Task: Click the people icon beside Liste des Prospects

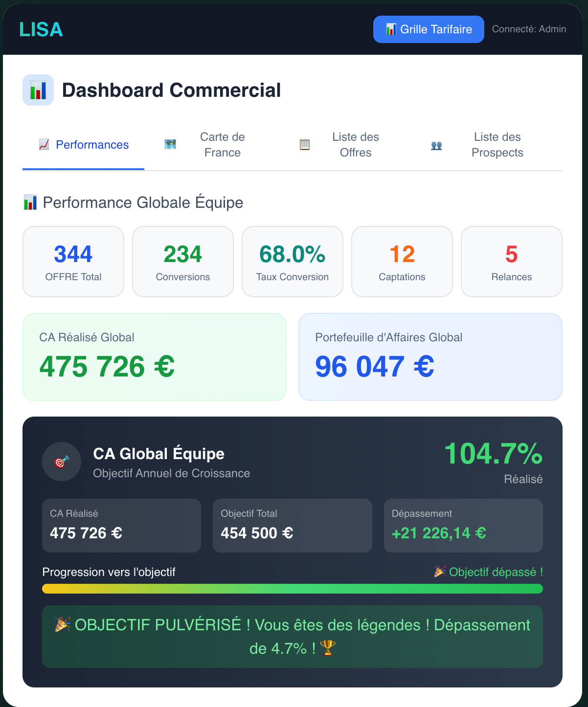Action: [437, 145]
